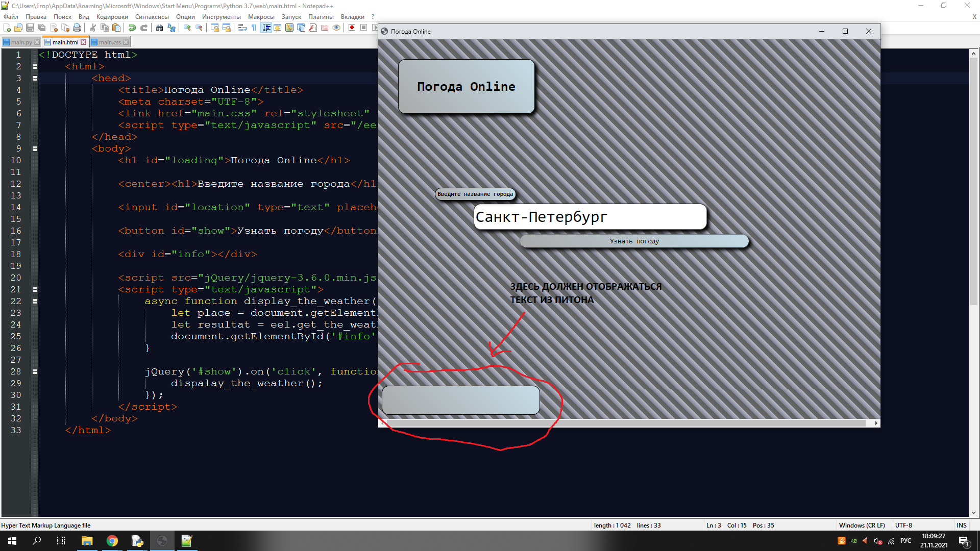
Task: Toggle Show All Characters pilcrow icon
Action: click(x=254, y=28)
